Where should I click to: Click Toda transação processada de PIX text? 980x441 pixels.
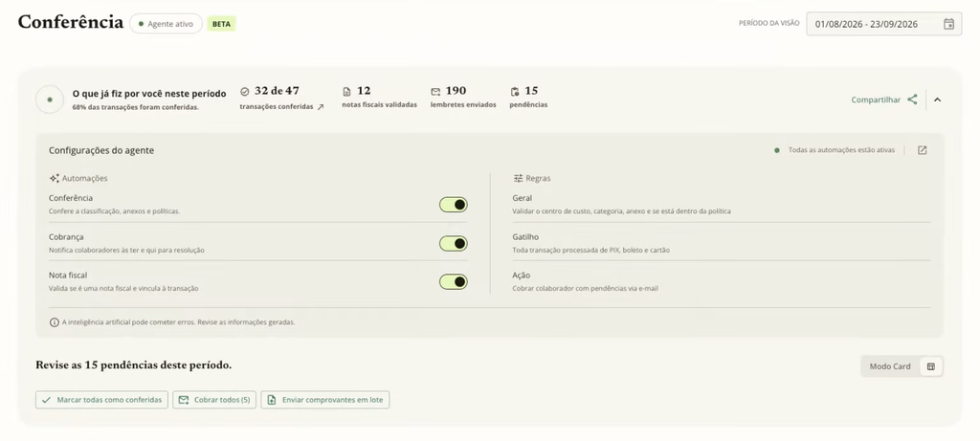coord(590,251)
